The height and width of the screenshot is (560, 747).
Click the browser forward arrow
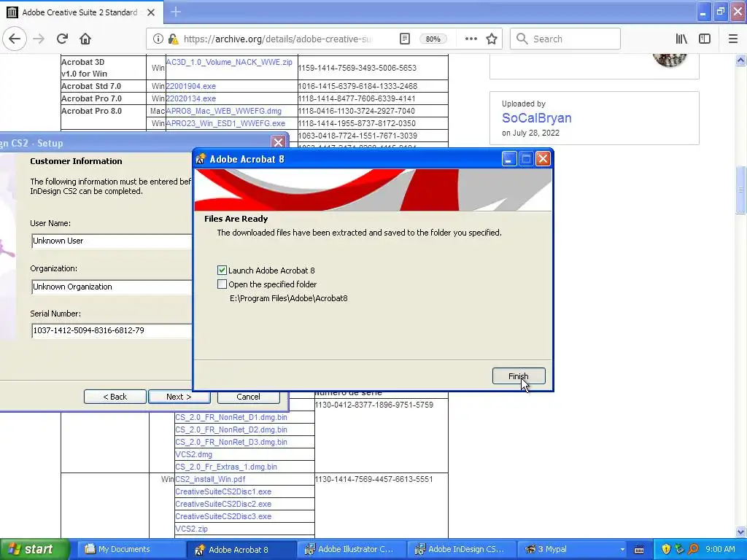tap(39, 39)
